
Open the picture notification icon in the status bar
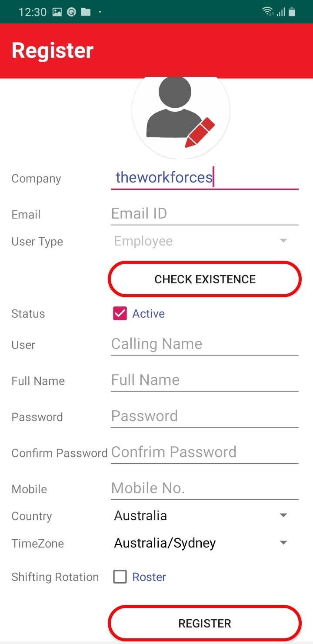coord(57,12)
